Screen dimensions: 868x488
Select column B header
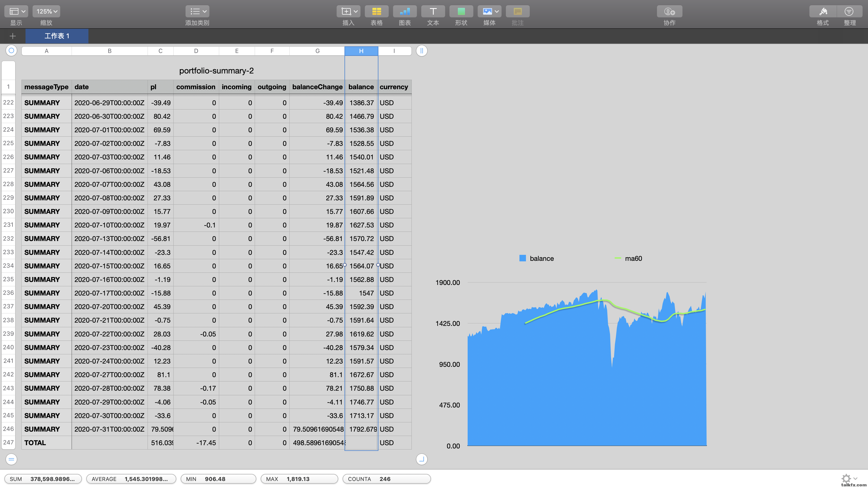click(x=110, y=51)
